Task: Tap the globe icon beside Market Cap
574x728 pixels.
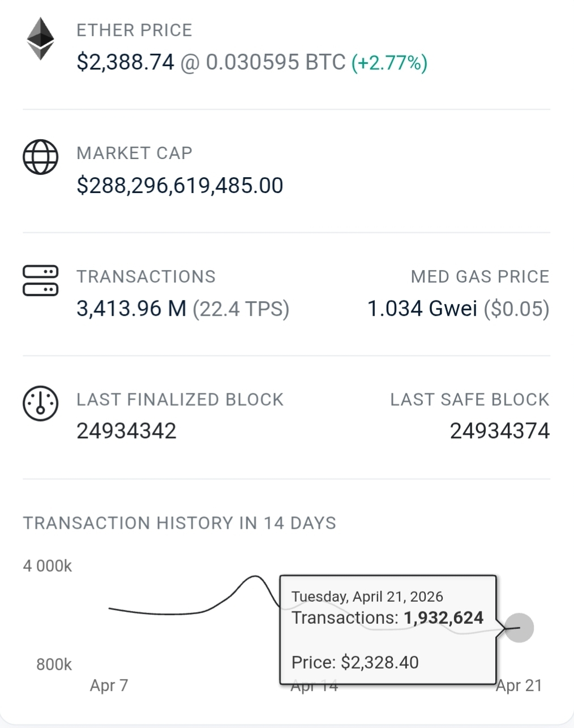Action: [40, 157]
